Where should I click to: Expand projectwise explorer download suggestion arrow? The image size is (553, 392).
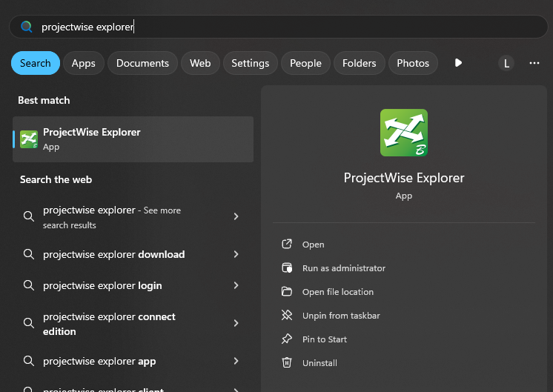pyautogui.click(x=236, y=254)
